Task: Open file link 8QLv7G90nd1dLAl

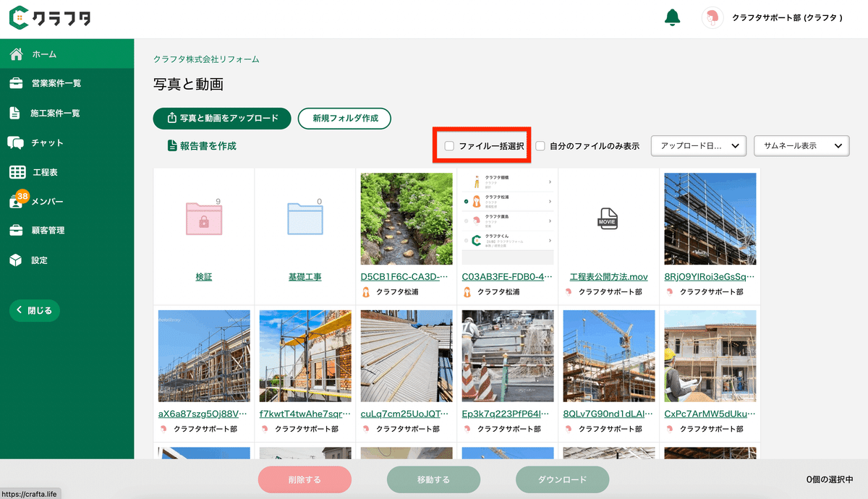Action: [x=609, y=414]
